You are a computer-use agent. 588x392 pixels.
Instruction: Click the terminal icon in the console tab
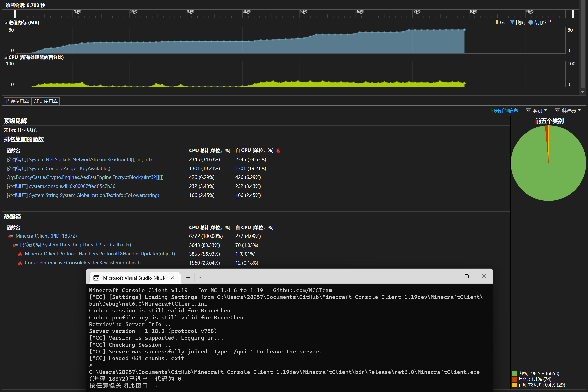coord(96,278)
